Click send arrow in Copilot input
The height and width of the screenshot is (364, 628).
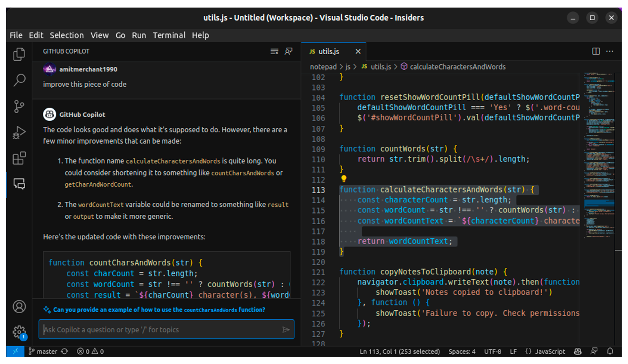point(286,330)
